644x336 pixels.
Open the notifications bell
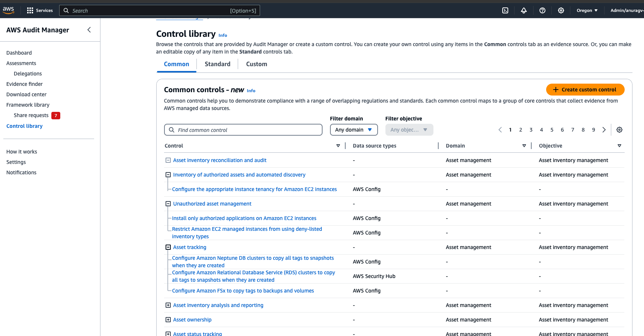click(523, 10)
